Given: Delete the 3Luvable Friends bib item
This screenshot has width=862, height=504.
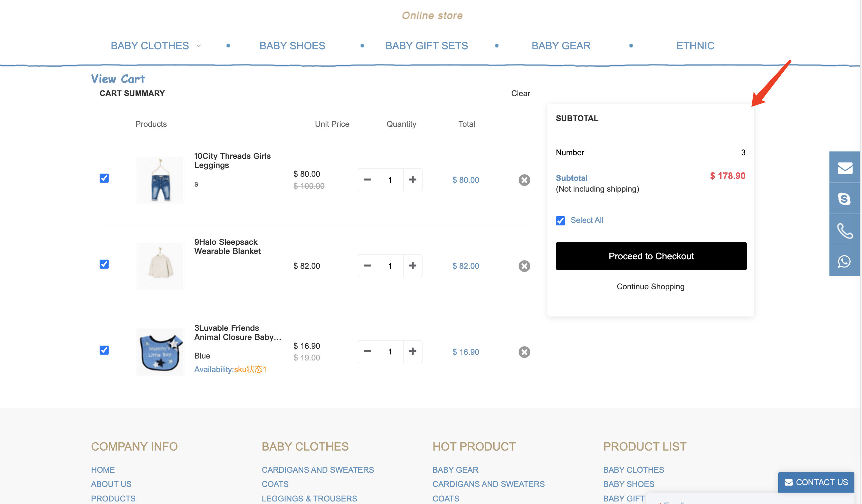Looking at the screenshot, I should pos(524,352).
